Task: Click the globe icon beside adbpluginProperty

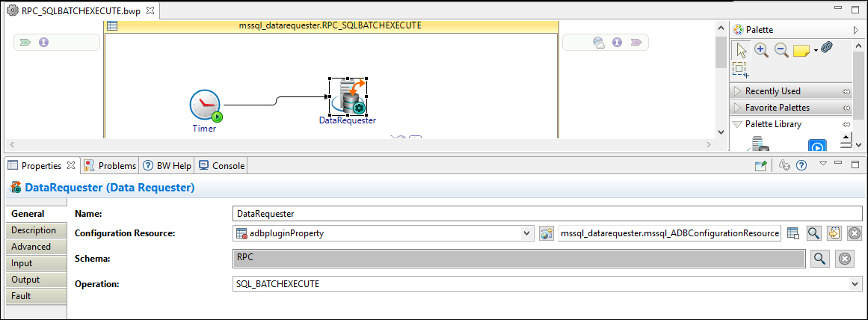Action: (547, 233)
